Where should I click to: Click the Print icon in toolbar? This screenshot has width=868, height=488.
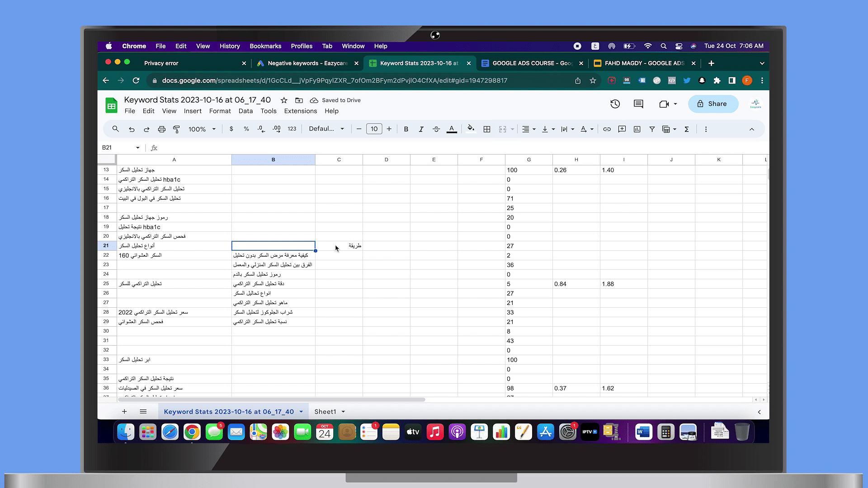coord(161,129)
